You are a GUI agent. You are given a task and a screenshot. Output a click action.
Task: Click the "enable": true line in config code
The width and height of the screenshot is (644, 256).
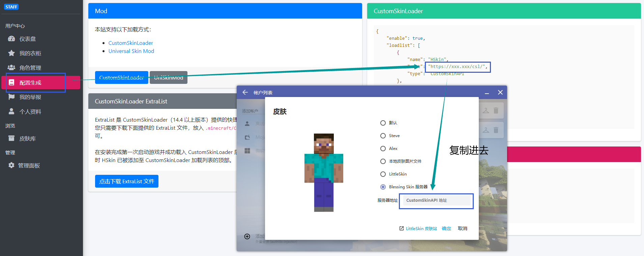pos(406,38)
